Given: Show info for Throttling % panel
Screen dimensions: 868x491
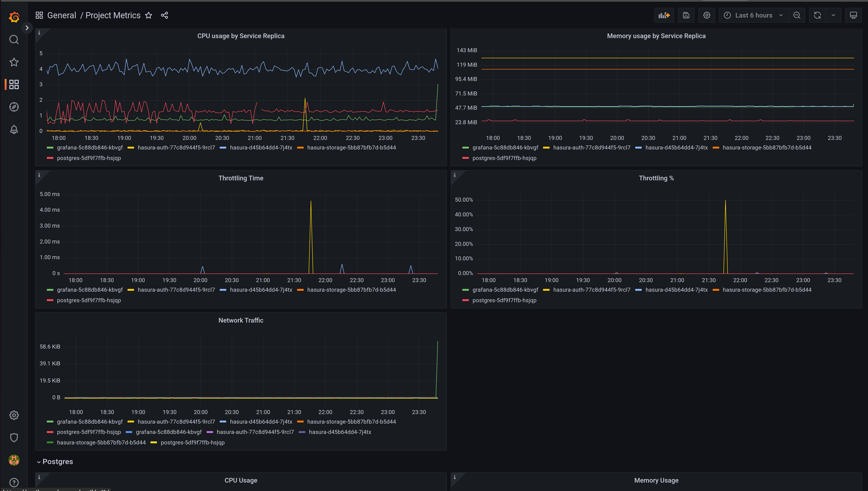Looking at the screenshot, I should [455, 175].
